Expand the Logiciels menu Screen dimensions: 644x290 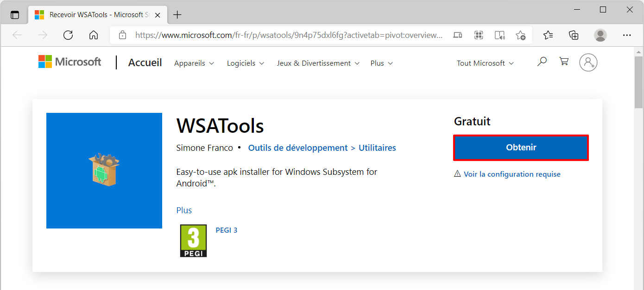[246, 63]
